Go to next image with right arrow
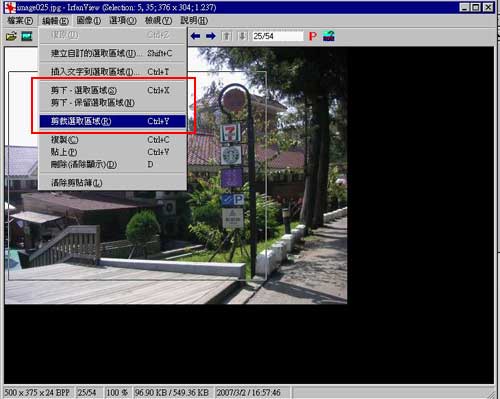 tap(210, 36)
